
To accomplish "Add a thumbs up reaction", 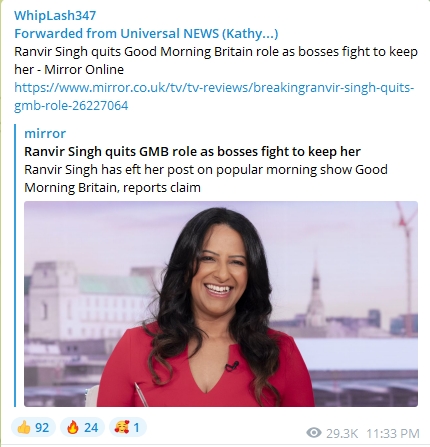I will point(33,427).
